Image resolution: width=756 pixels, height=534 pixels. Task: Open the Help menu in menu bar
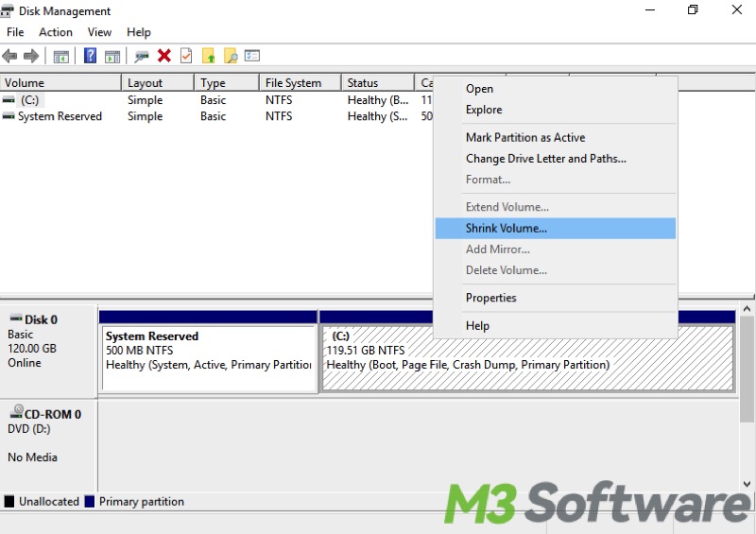click(x=139, y=32)
